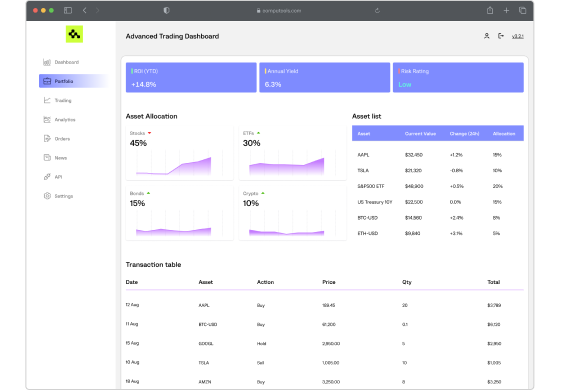Click the 12 Aug transaction date

(132, 305)
